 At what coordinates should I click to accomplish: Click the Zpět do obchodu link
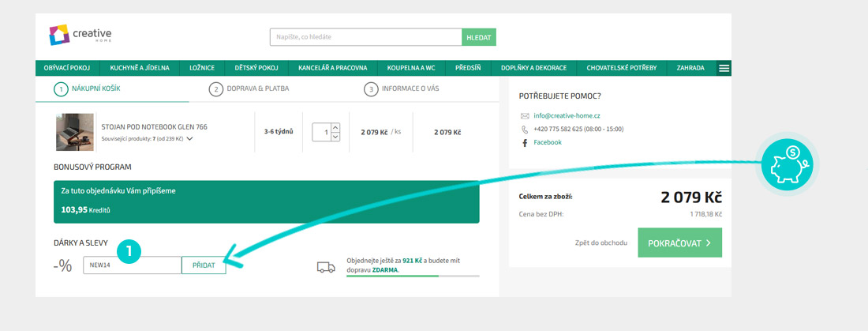[x=600, y=243]
